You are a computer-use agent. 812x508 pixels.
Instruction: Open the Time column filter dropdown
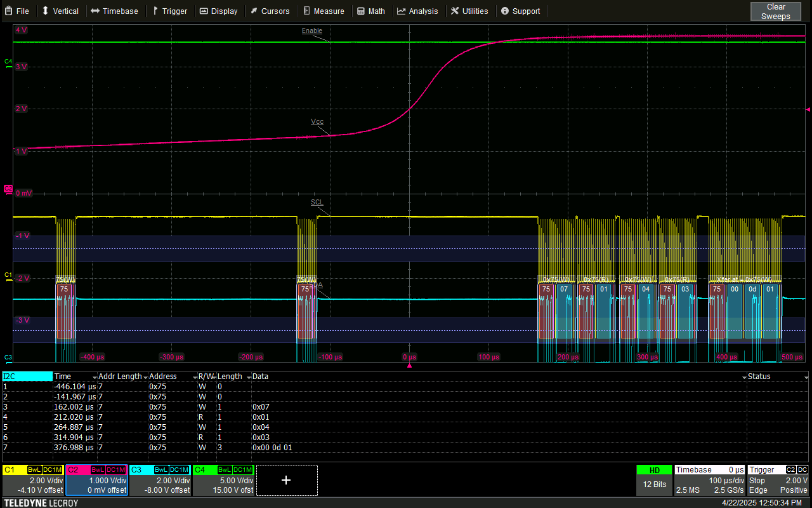(x=95, y=377)
